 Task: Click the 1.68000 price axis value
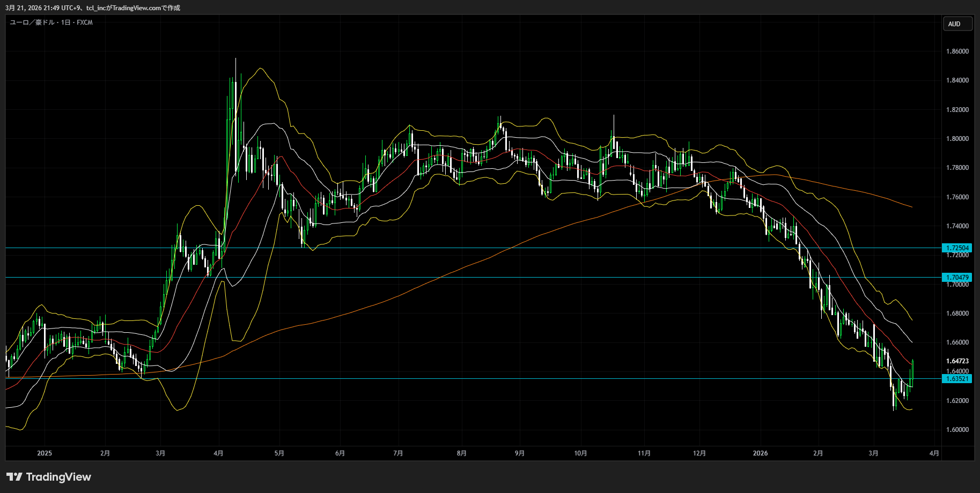tap(957, 313)
